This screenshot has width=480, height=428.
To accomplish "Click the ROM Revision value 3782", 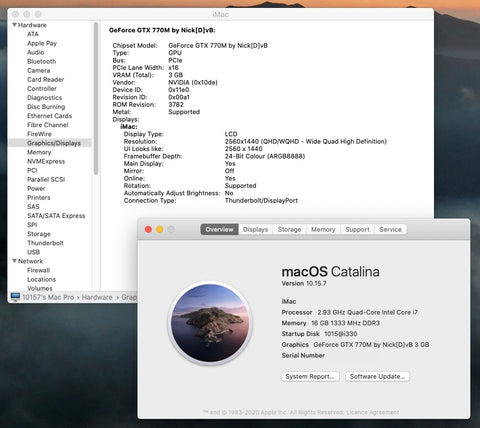I will [176, 104].
